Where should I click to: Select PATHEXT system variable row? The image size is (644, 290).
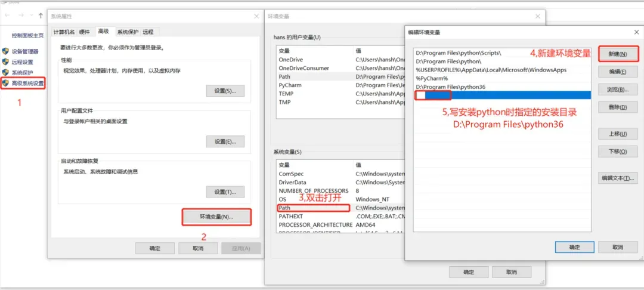(340, 216)
